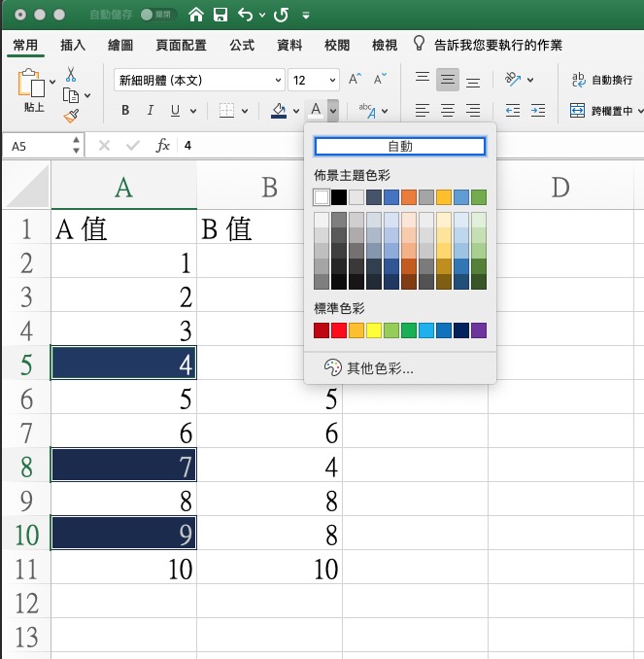Expand the font color dropdown arrow
Image resolution: width=644 pixels, height=659 pixels.
(x=333, y=111)
